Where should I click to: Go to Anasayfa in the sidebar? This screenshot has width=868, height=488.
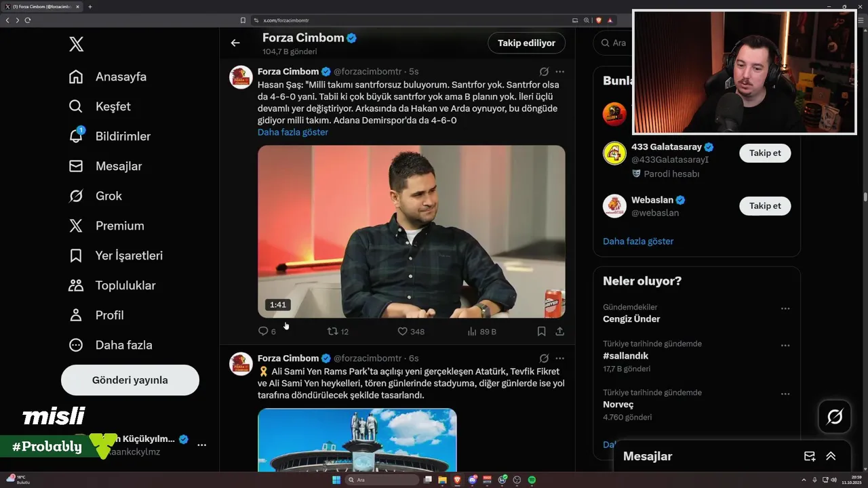[108, 77]
